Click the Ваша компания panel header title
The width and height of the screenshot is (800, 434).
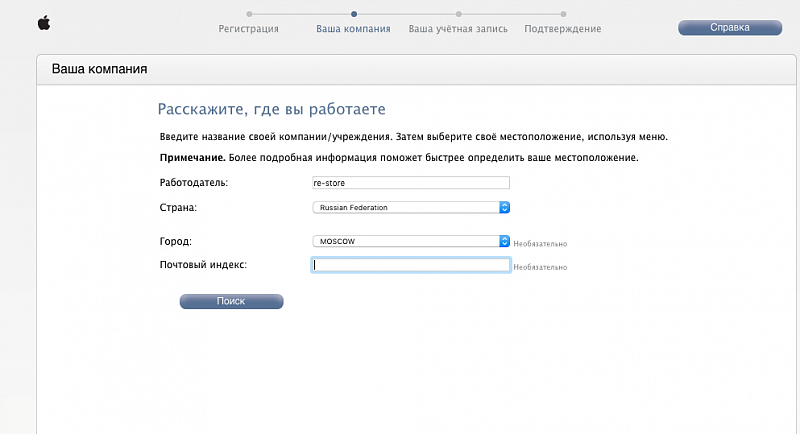pos(99,71)
